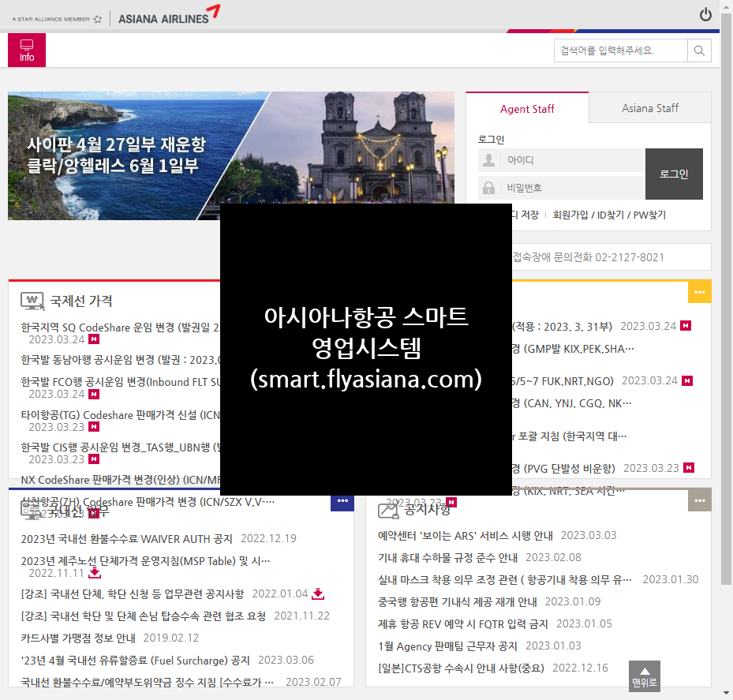
Task: Click the search magnifier button
Action: tap(699, 51)
